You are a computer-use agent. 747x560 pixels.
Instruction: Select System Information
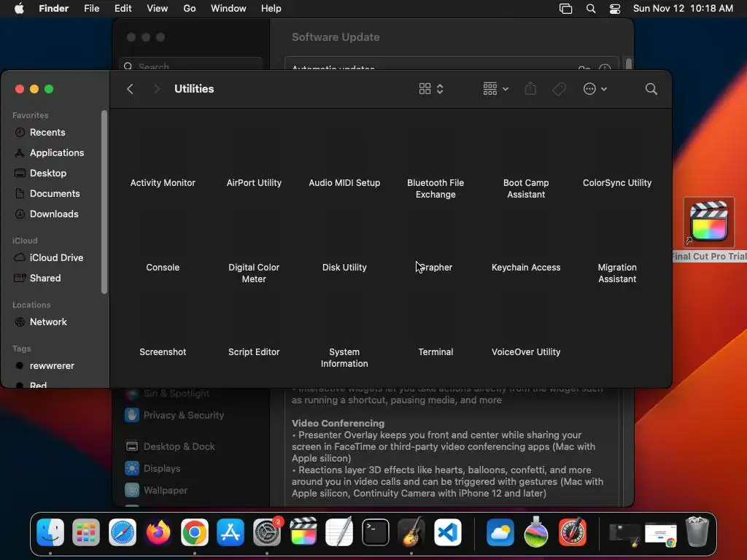(344, 357)
